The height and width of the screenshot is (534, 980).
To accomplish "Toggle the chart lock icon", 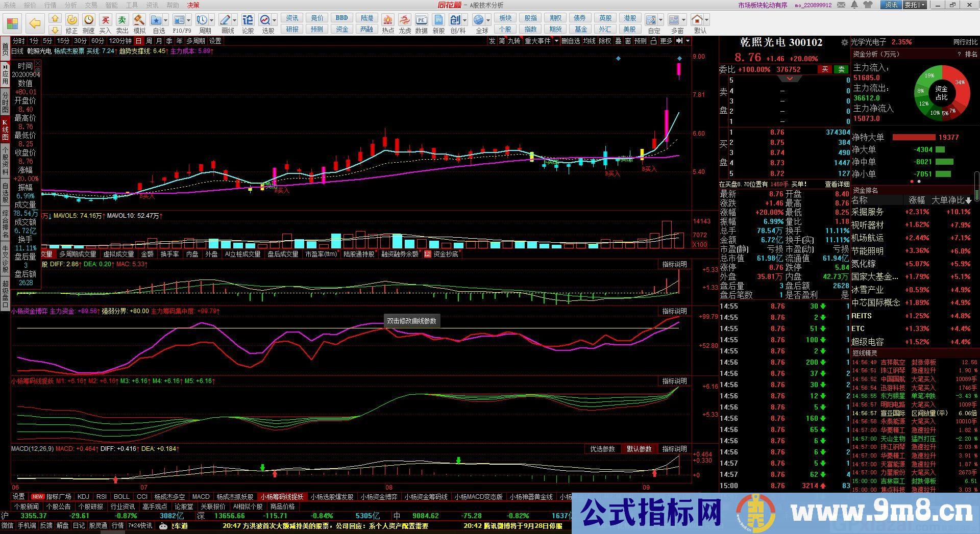I will pos(653,41).
